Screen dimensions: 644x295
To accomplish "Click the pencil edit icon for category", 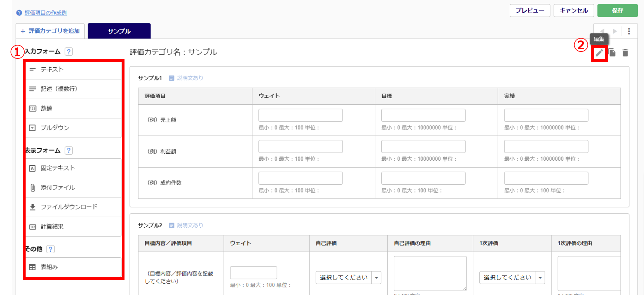I will [x=599, y=53].
